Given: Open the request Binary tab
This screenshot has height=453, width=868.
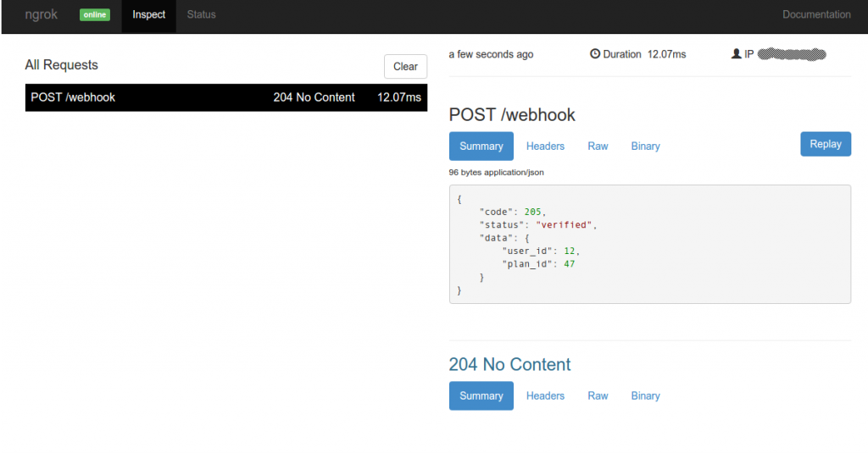Looking at the screenshot, I should point(645,146).
